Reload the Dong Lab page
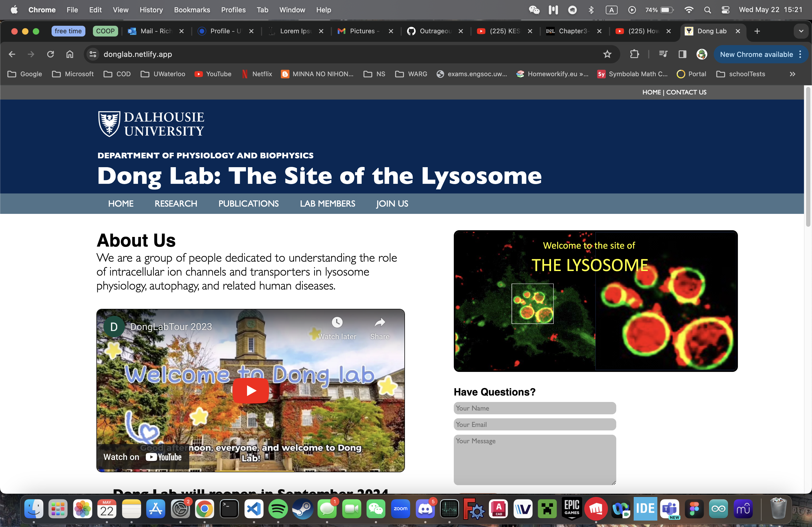 click(50, 54)
